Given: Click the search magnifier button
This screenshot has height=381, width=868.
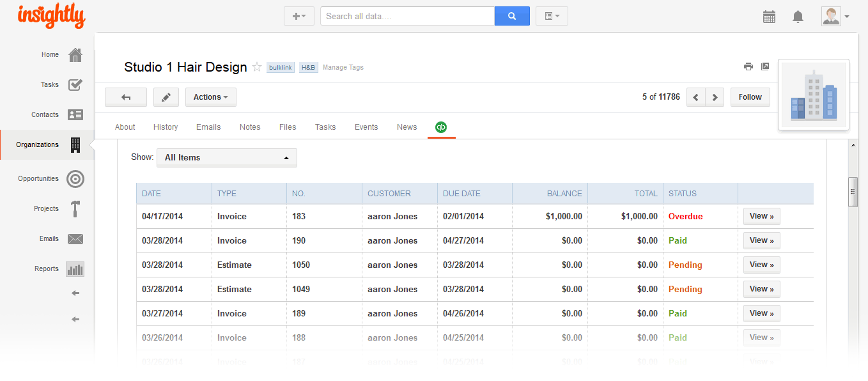Looking at the screenshot, I should pos(512,16).
